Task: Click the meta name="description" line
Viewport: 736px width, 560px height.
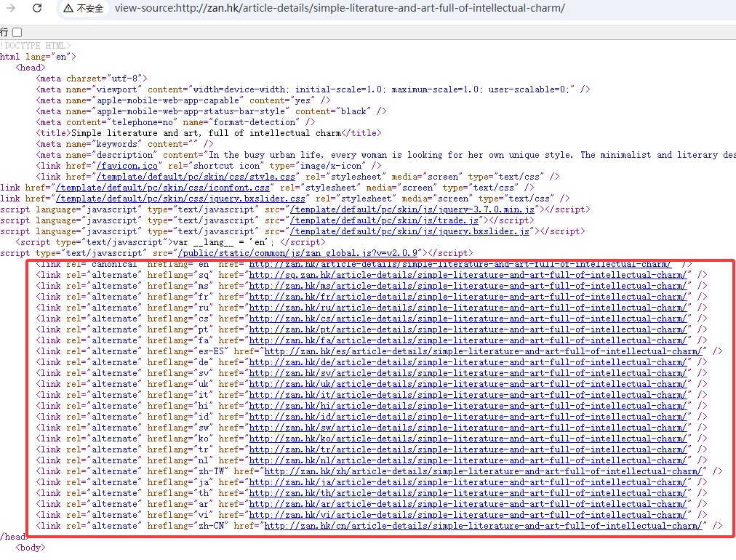Action: point(386,155)
